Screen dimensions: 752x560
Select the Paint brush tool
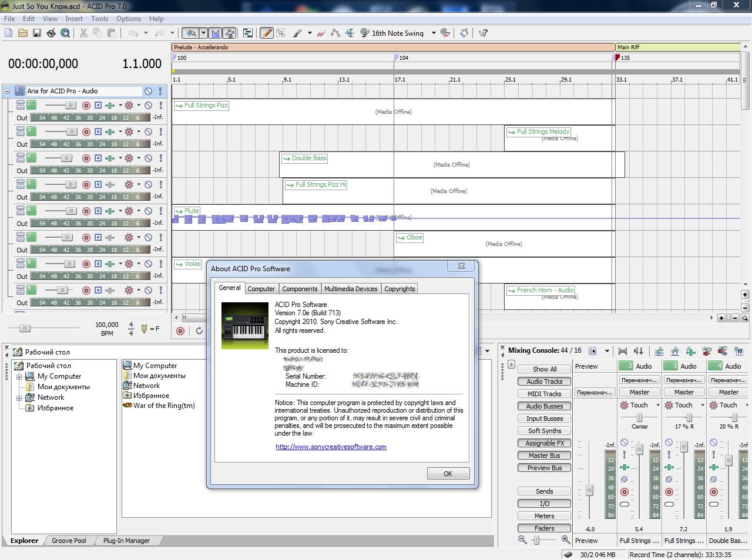pos(298,33)
